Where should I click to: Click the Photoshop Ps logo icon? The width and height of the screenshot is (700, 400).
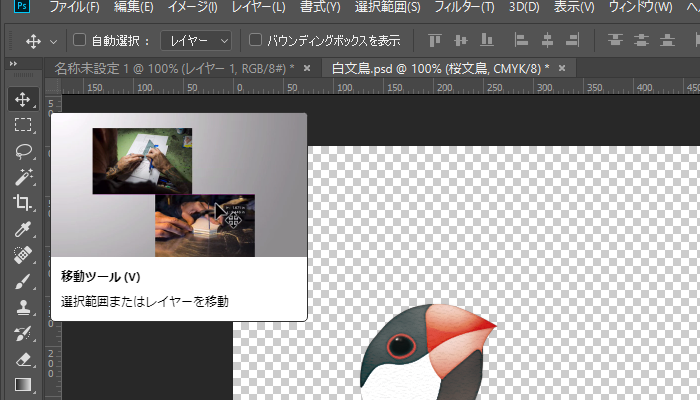click(21, 6)
